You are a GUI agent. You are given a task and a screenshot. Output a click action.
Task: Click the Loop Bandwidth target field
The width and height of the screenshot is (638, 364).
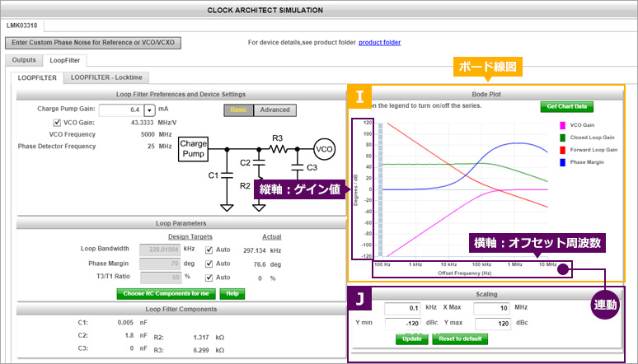(160, 250)
